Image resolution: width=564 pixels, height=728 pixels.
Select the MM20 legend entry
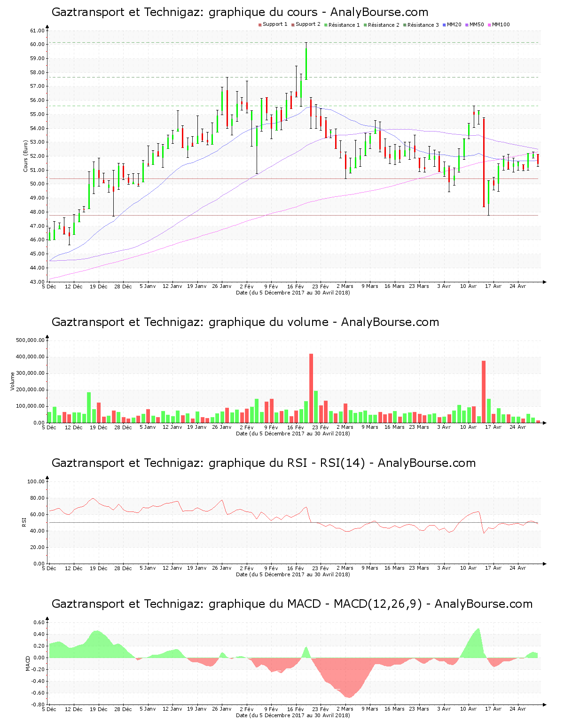(452, 25)
